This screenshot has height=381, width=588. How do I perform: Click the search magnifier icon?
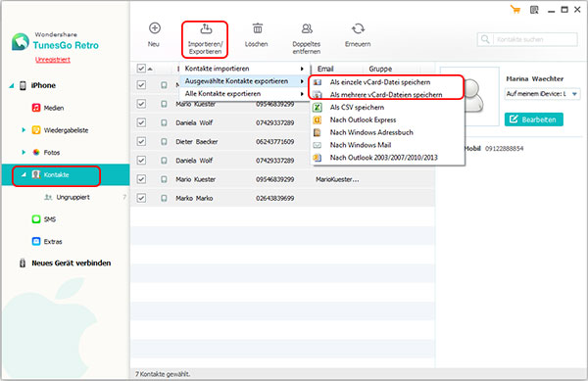tap(485, 39)
